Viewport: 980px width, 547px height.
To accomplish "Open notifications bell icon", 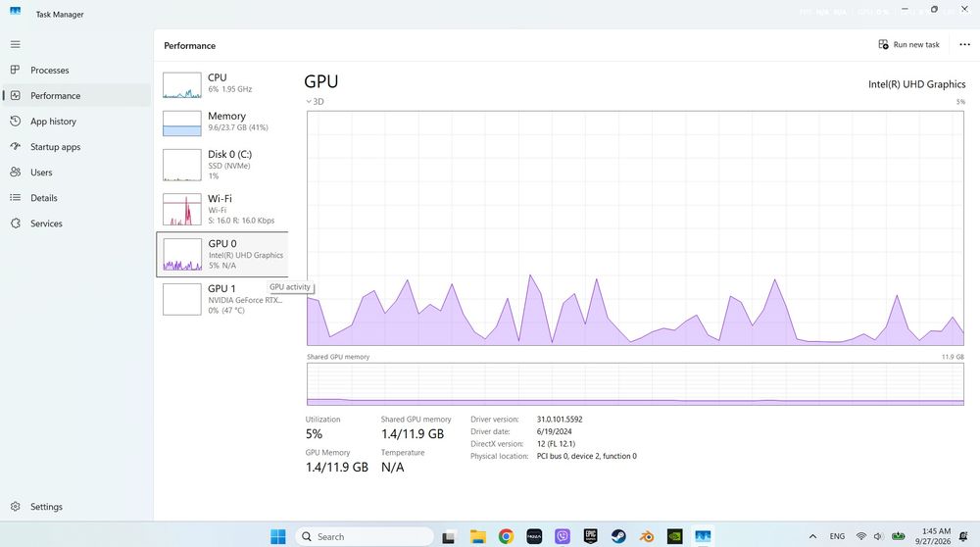I will coord(963,536).
